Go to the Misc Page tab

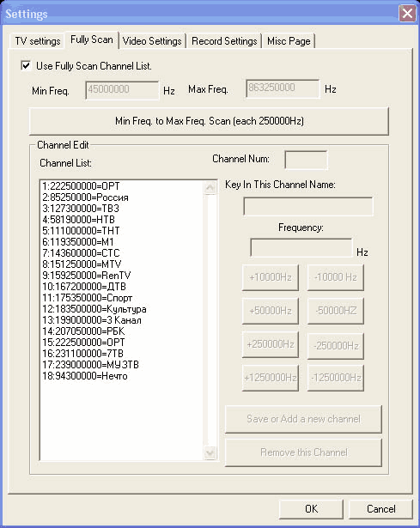[289, 41]
